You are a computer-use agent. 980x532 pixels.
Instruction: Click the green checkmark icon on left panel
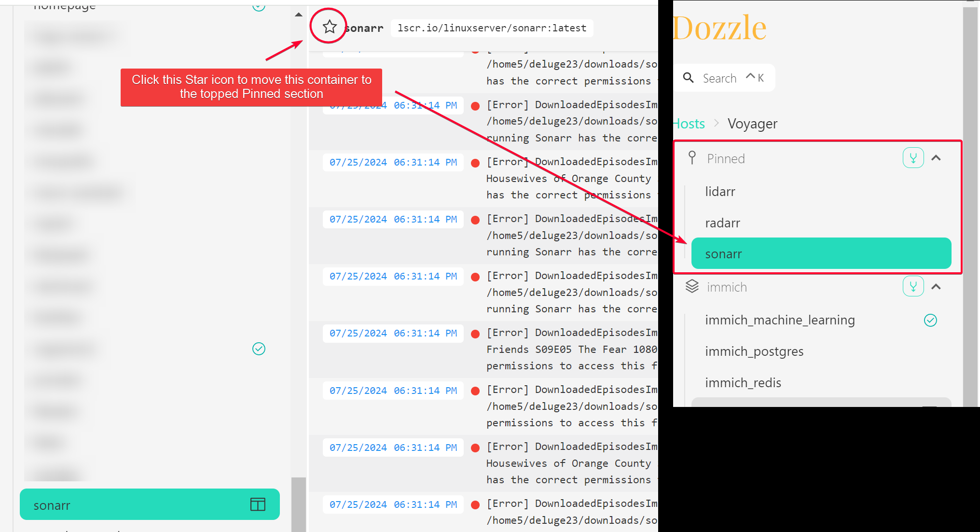pos(258,348)
